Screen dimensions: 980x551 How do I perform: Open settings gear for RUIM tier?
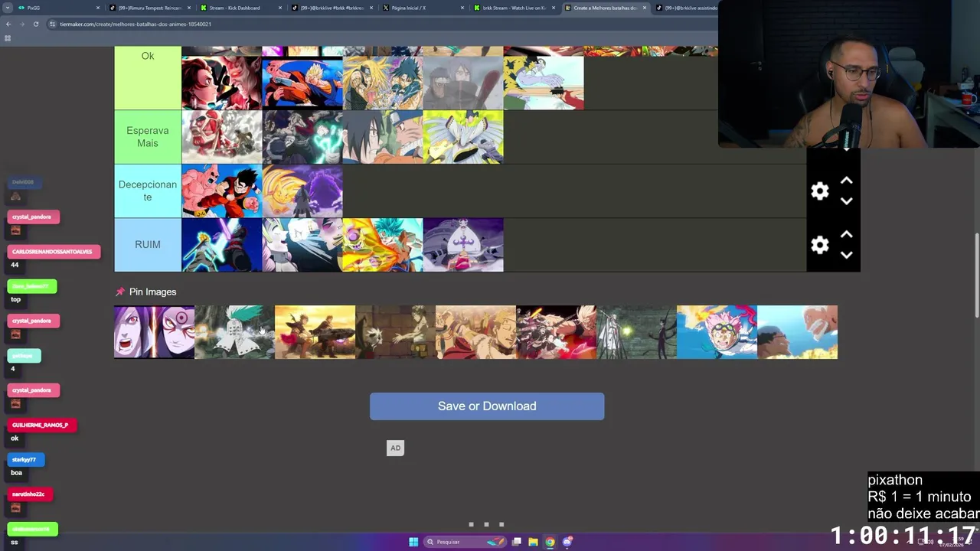pos(819,245)
